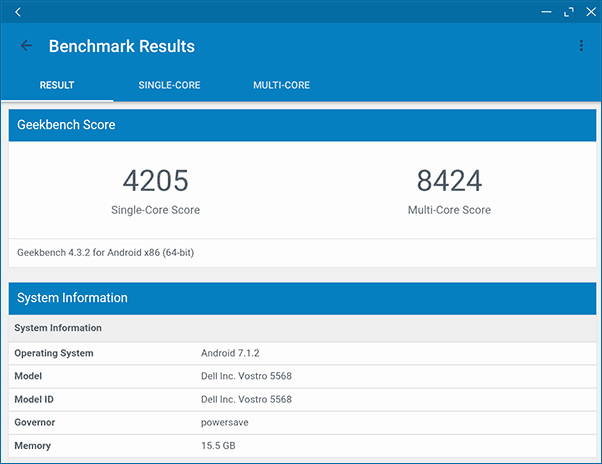Click the window title bar back chevron
Image resolution: width=602 pixels, height=464 pixels.
point(18,12)
